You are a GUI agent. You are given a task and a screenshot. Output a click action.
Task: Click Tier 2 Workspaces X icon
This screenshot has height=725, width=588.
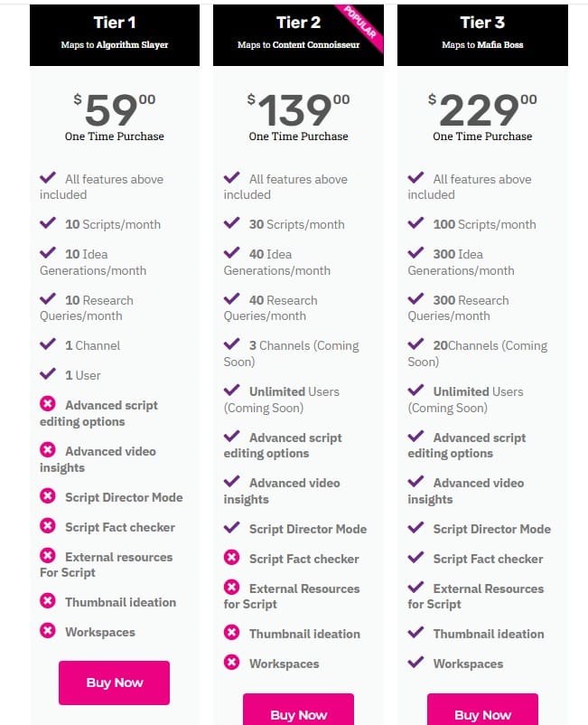[231, 664]
